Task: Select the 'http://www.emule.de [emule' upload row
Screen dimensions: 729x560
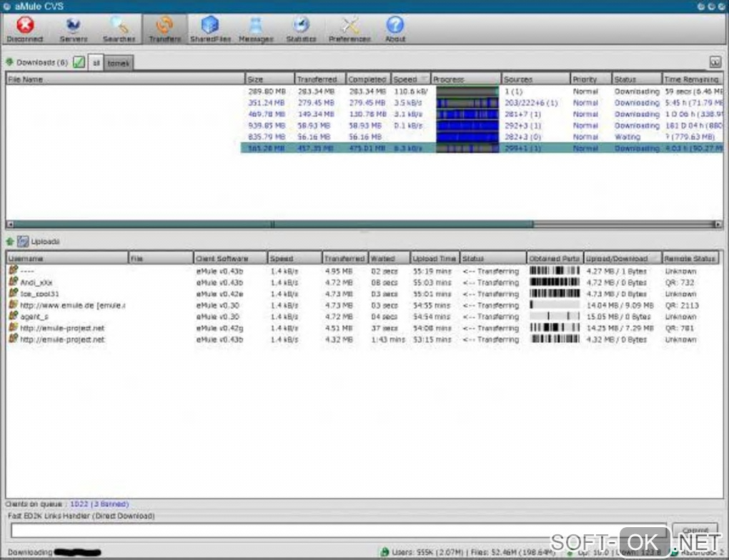Action: (x=364, y=305)
